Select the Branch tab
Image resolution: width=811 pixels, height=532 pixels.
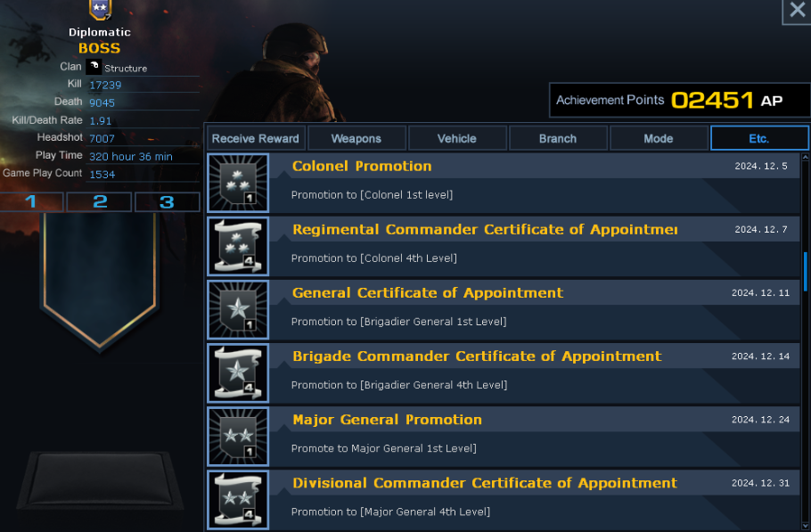point(558,138)
